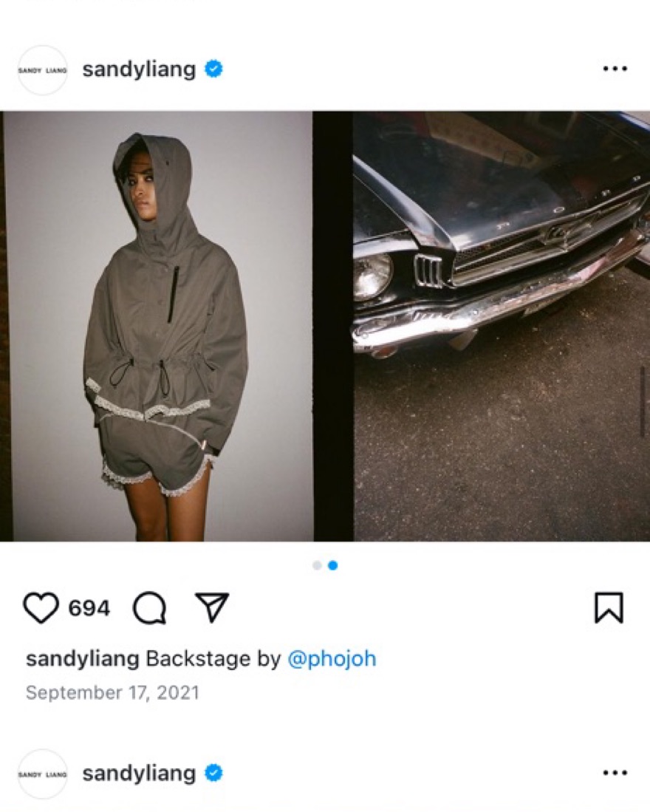This screenshot has width=650, height=812.
Task: Open the three-dot menu on the bottom post
Action: [x=615, y=773]
